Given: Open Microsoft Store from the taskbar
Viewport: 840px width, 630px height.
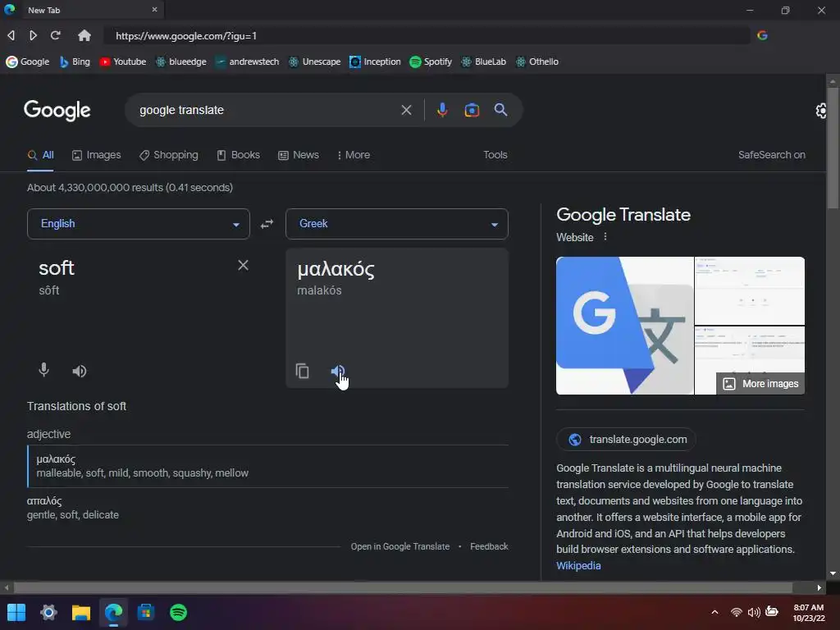Looking at the screenshot, I should tap(146, 612).
